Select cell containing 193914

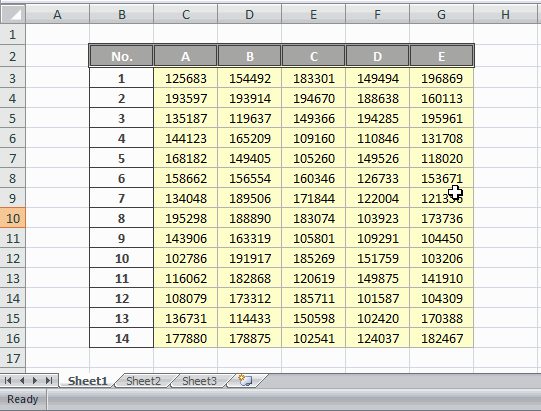(x=249, y=98)
